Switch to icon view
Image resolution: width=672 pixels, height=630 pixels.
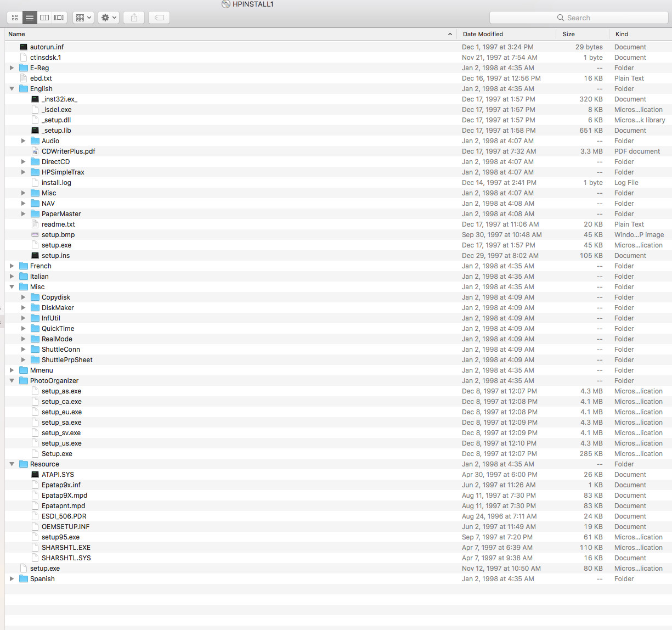click(15, 18)
